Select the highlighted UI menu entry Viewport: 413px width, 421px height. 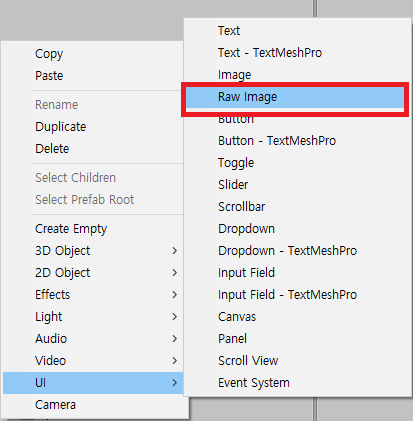(93, 383)
